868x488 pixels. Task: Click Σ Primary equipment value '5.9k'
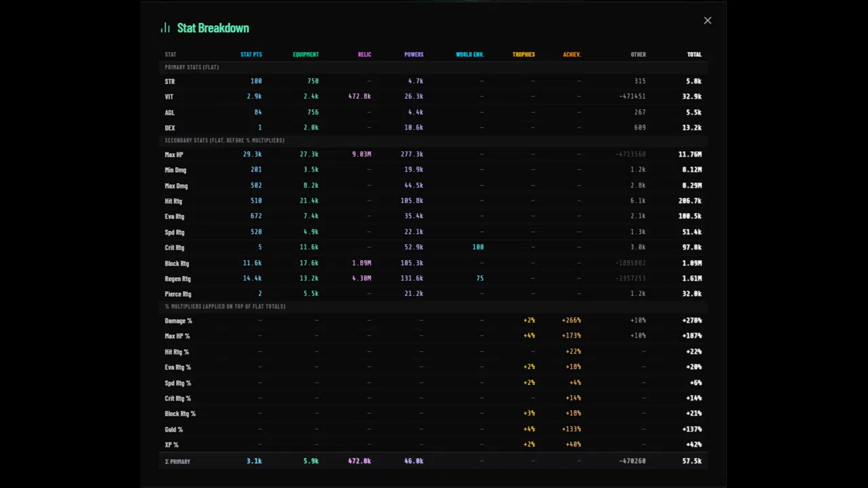311,461
